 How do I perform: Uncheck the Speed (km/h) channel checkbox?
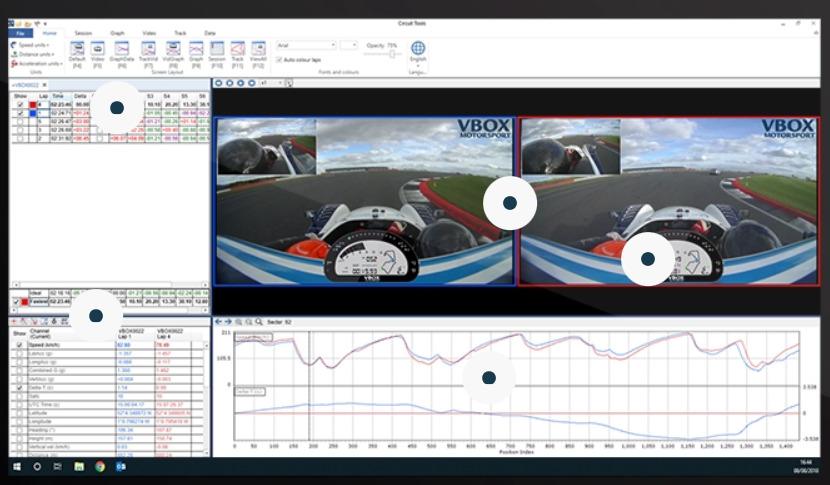pyautogui.click(x=19, y=346)
